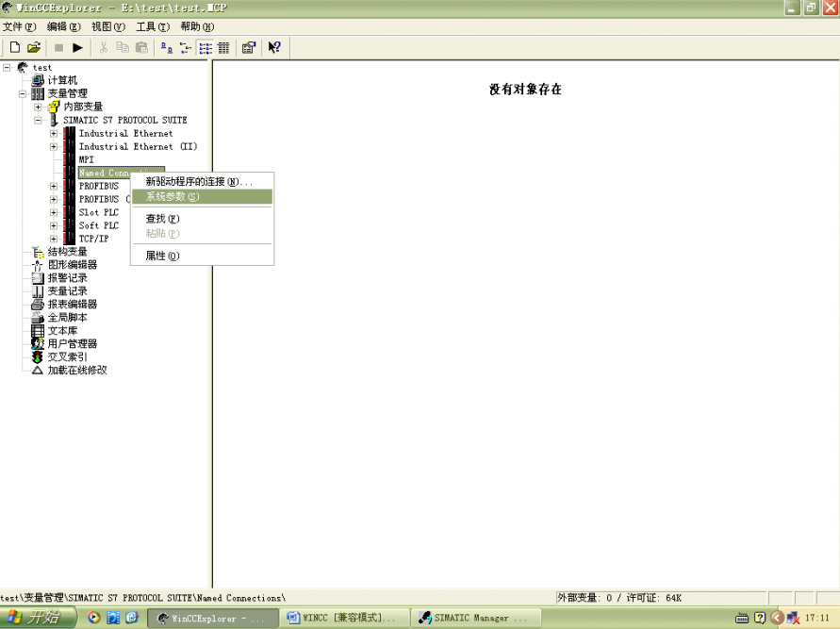Open the 全局脚本 global script node
Image resolution: width=840 pixels, height=629 pixels.
pyautogui.click(x=68, y=317)
